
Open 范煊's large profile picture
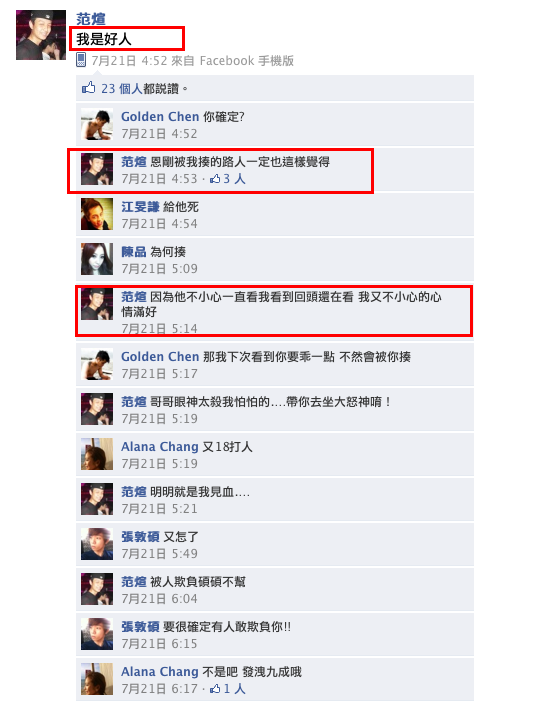(41, 35)
